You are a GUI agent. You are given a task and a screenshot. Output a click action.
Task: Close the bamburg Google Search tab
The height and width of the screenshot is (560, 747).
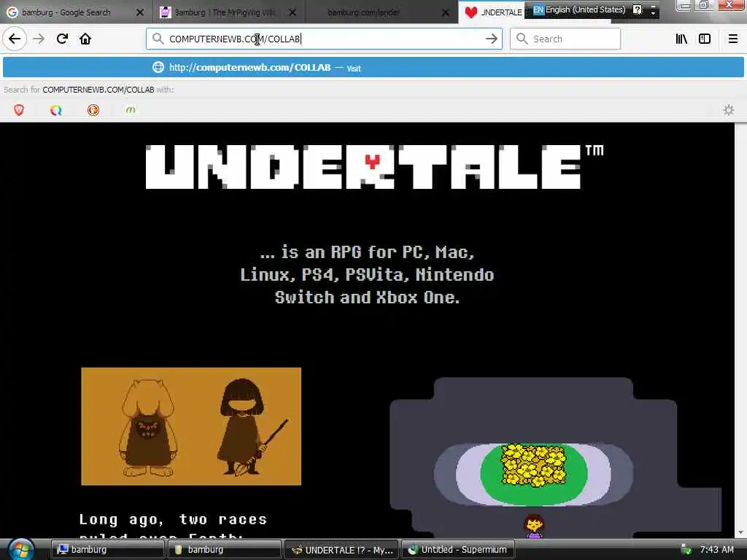click(x=140, y=12)
